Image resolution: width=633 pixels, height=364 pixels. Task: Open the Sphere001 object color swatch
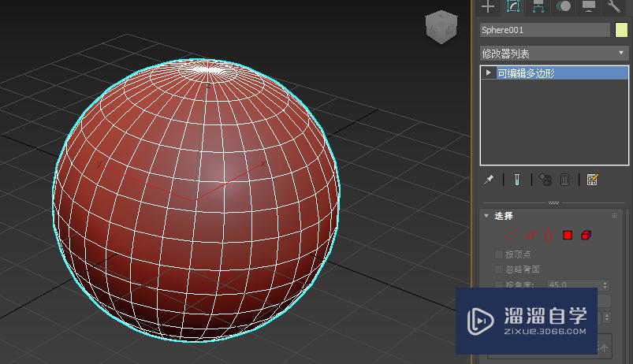[621, 30]
